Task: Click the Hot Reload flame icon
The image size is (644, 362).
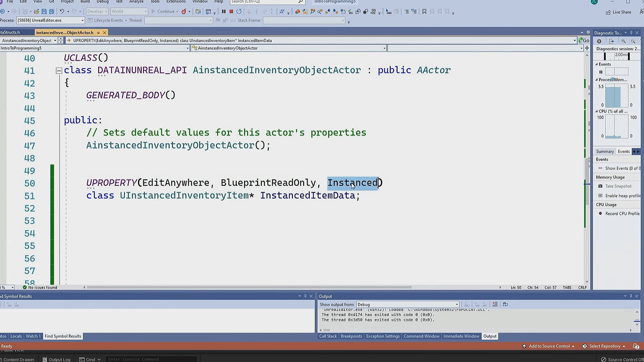Action: (184, 11)
